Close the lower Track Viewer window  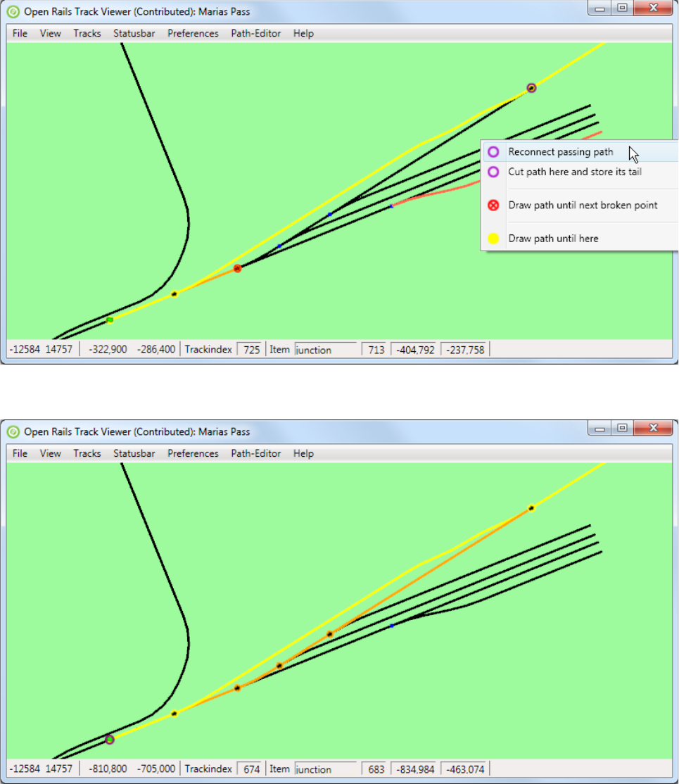pos(653,429)
